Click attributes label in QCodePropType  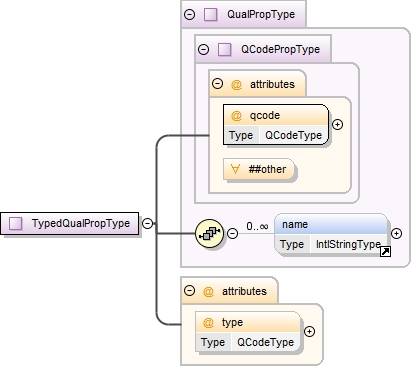click(x=273, y=84)
